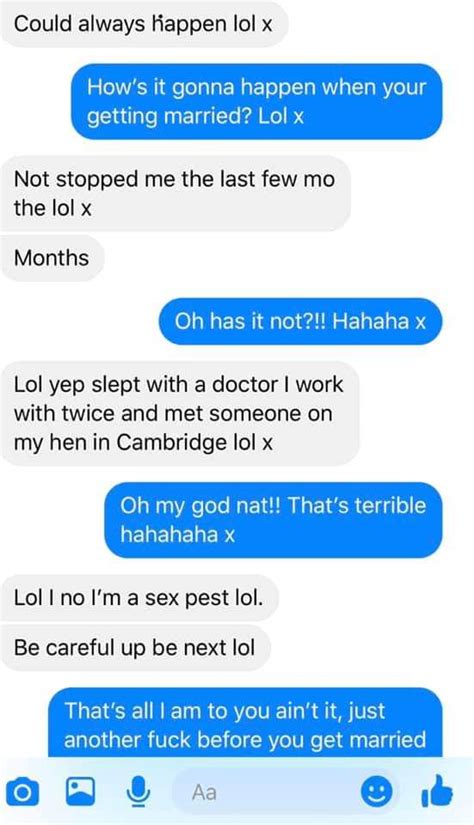Screen dimensions: 474x825
Task: Select the 'Months' message bubble
Action: pyautogui.click(x=52, y=258)
